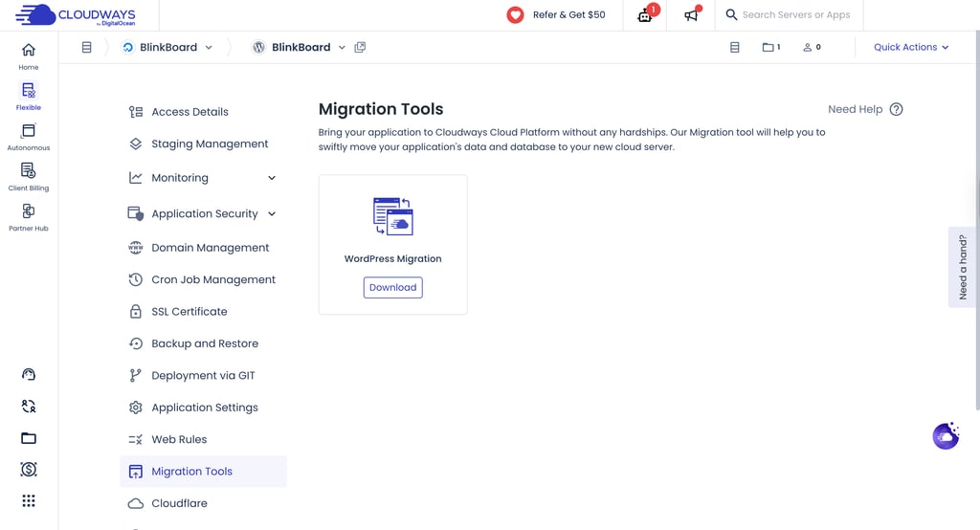Select Migration Tools menu item
Image resolution: width=980 pixels, height=530 pixels.
pos(203,472)
